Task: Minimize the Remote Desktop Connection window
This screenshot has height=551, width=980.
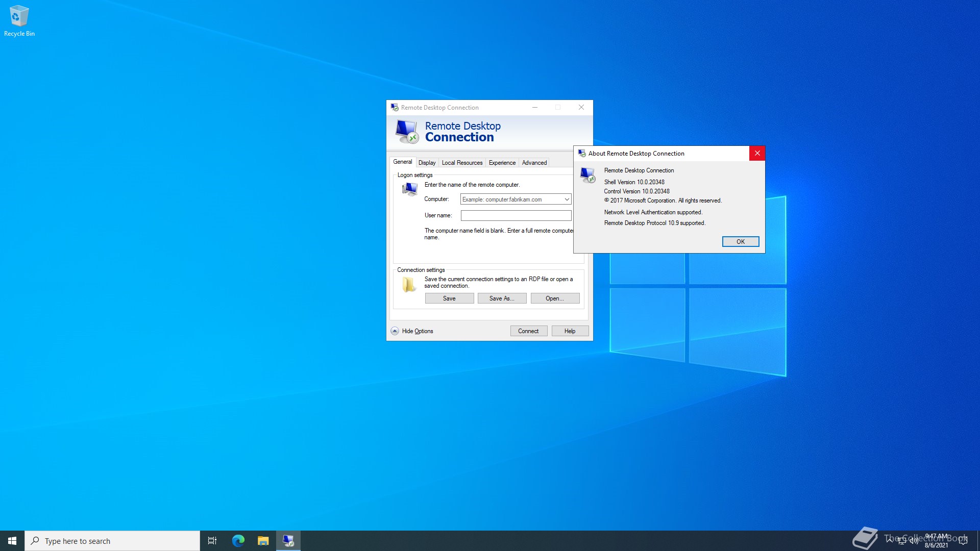Action: pos(534,108)
